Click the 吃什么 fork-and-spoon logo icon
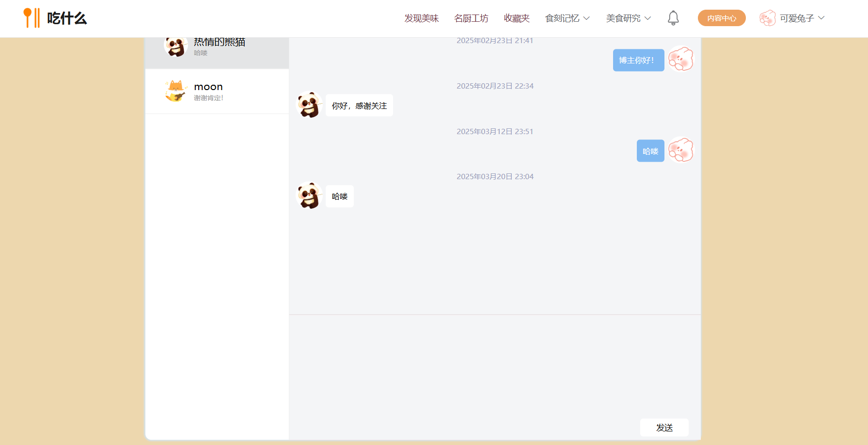The width and height of the screenshot is (868, 445). tap(32, 18)
